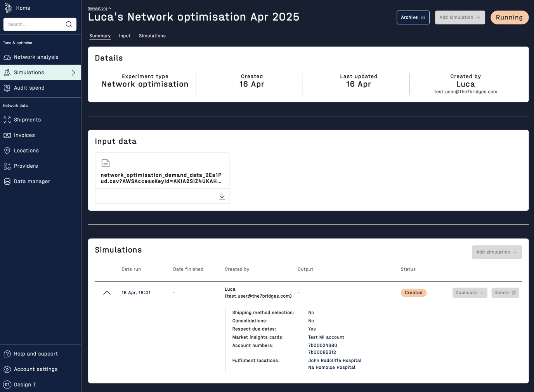Open the Locations pin icon
This screenshot has height=392, width=534.
7,151
